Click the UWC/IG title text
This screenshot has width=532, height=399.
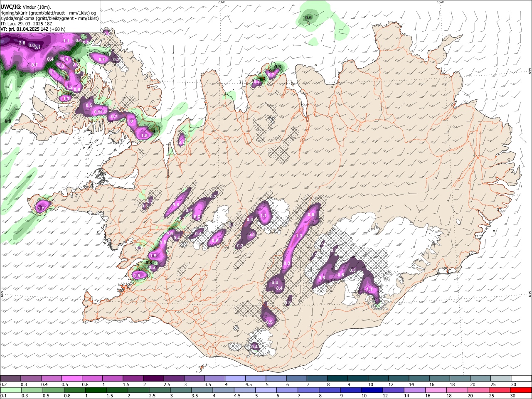pyautogui.click(x=10, y=7)
